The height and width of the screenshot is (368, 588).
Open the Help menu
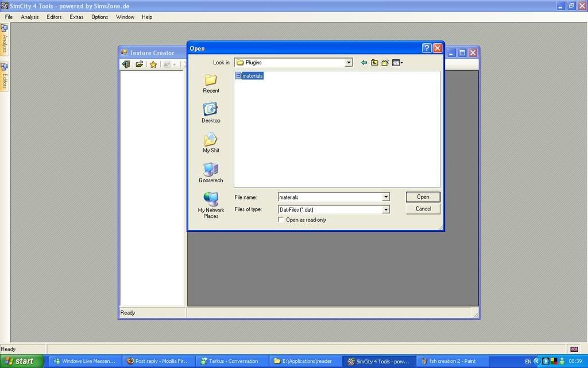click(x=147, y=17)
